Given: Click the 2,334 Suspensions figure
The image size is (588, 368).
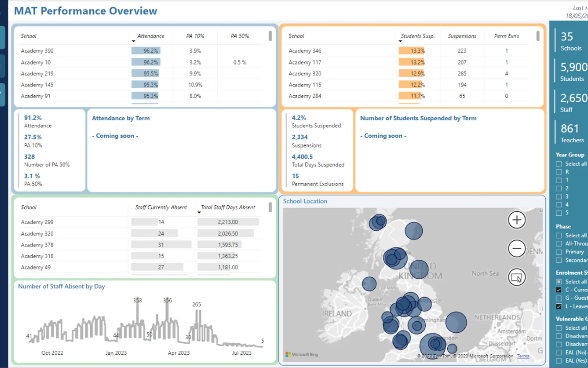Looking at the screenshot, I should pyautogui.click(x=300, y=137).
